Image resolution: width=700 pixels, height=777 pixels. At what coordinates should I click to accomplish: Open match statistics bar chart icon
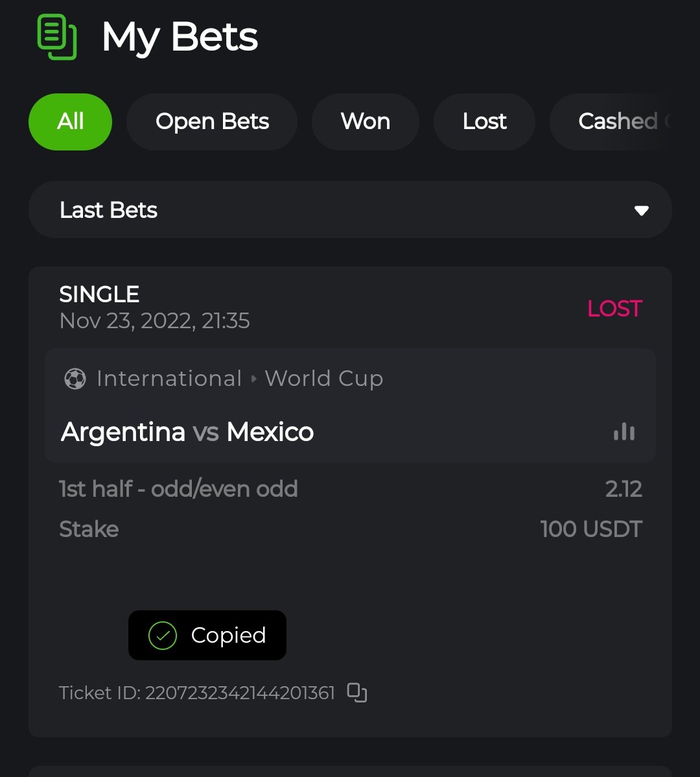tap(624, 432)
